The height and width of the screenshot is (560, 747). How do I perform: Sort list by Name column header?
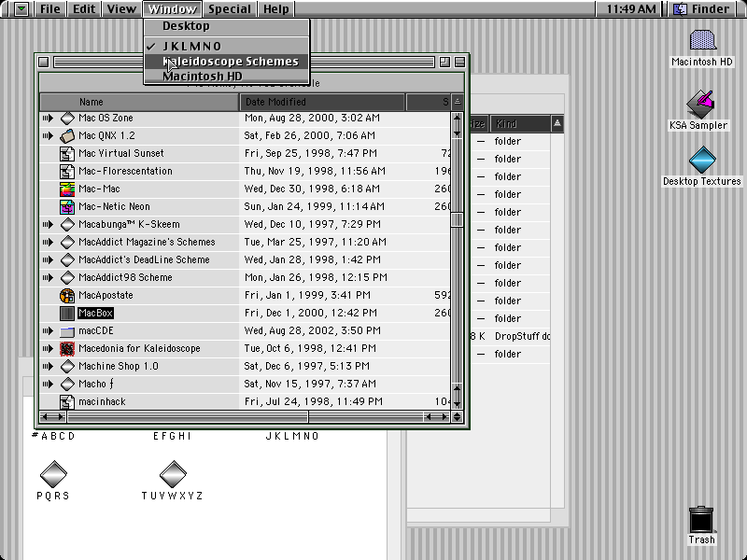139,102
